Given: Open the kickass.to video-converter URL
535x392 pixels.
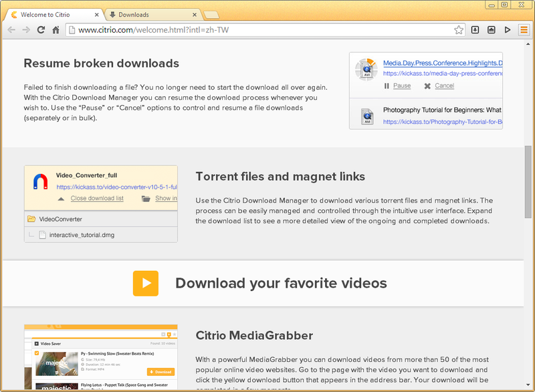Looking at the screenshot, I should 116,187.
